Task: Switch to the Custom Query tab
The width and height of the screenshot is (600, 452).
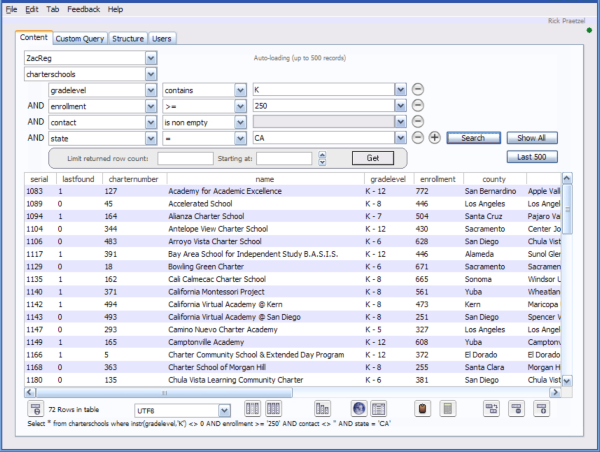Action: (80, 38)
